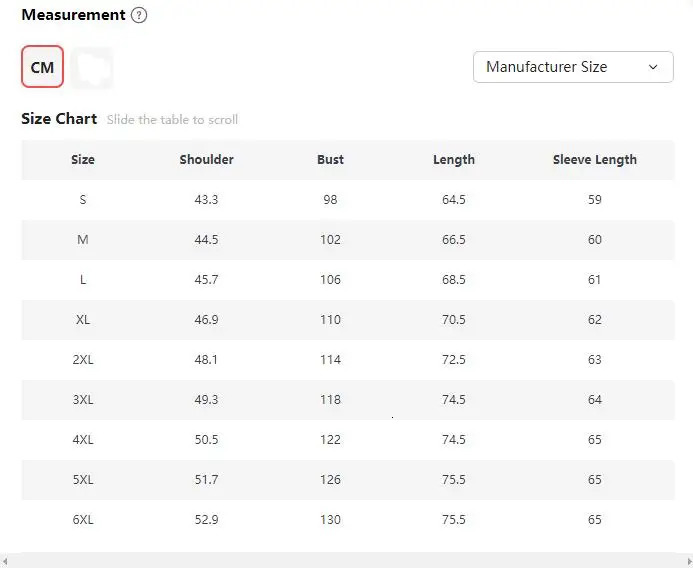
Task: Click the 2XL shoulder value 48.1
Action: coord(206,360)
